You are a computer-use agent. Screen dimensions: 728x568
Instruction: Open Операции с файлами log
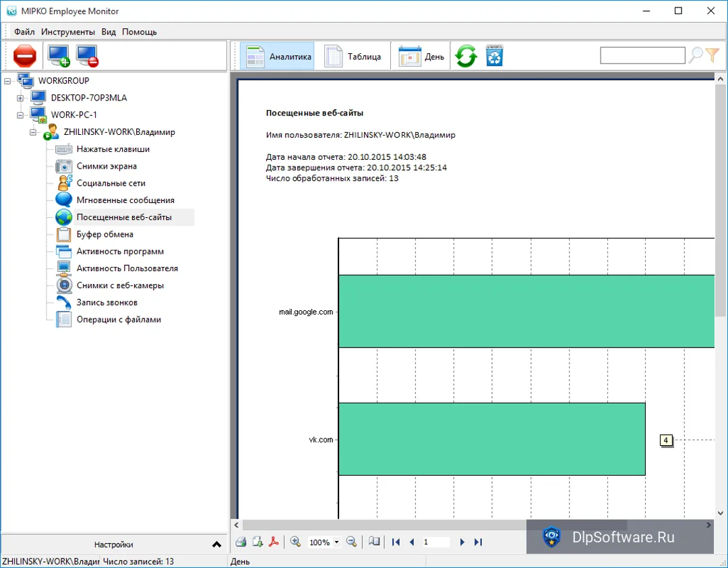[x=119, y=319]
